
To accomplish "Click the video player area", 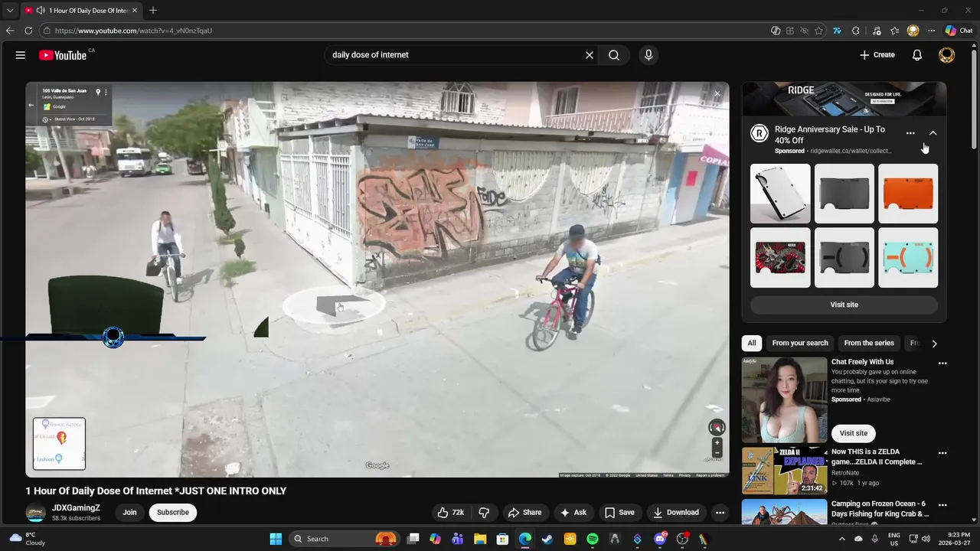I will tap(377, 280).
